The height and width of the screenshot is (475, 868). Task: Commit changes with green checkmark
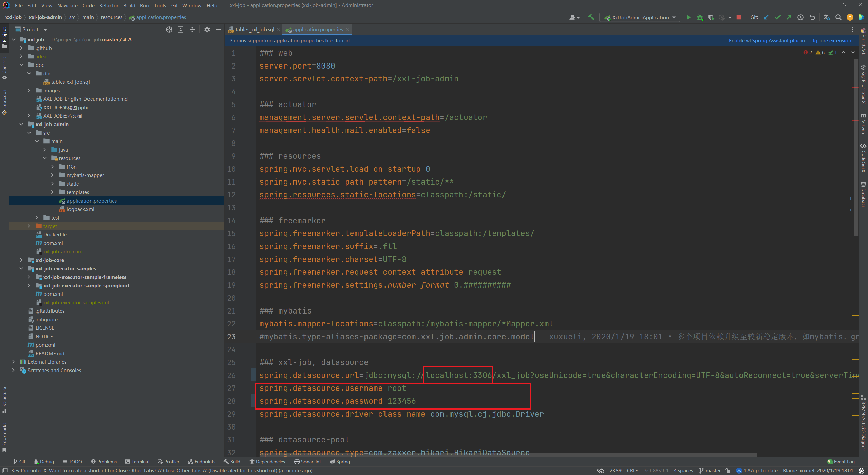pos(777,17)
